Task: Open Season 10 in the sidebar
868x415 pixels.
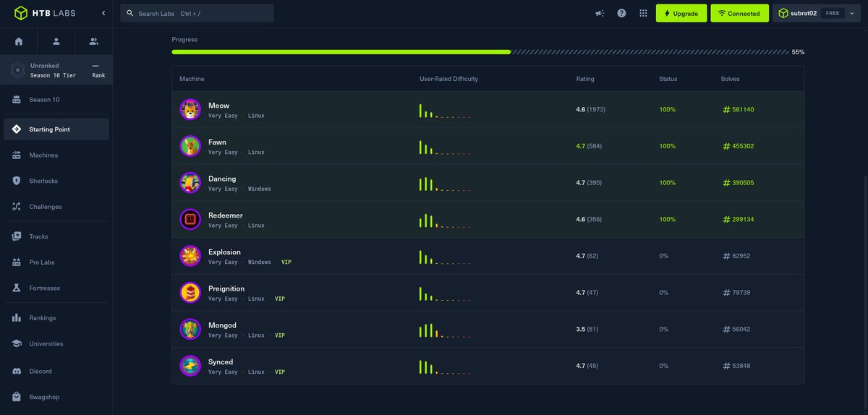Action: [x=56, y=100]
